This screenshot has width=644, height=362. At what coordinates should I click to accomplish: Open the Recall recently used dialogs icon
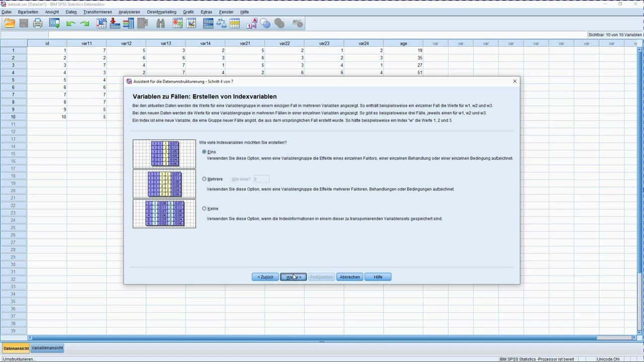(54, 23)
